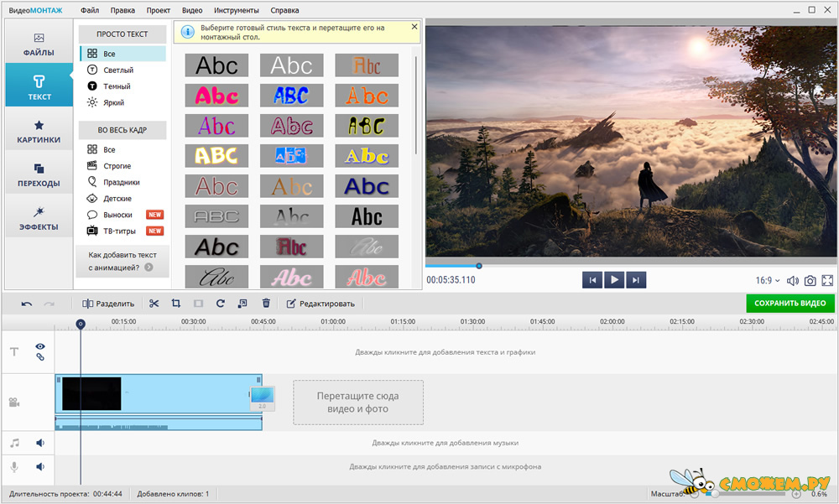This screenshot has width=839, height=504.
Task: Click the Перетащите сюда видео и фото dropzone
Action: (x=358, y=403)
